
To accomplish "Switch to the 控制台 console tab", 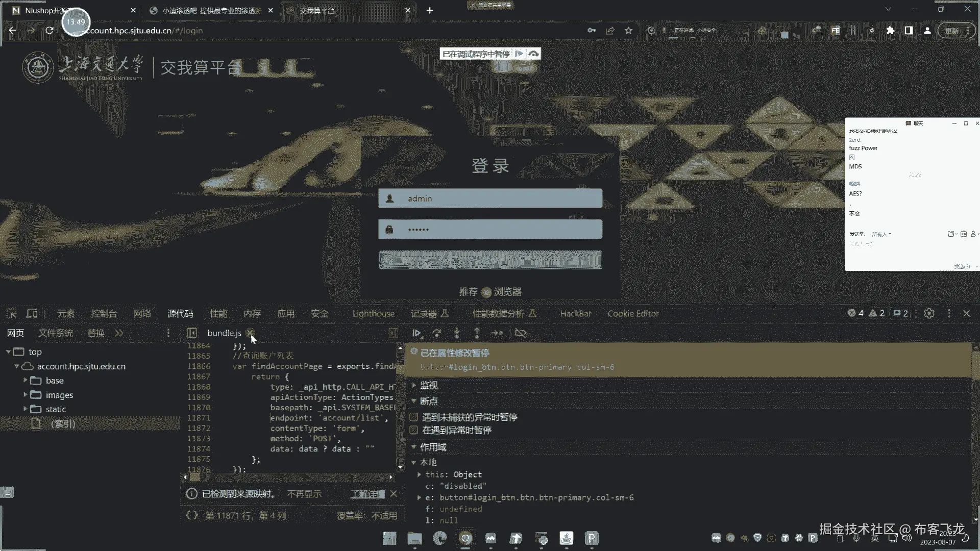I will pyautogui.click(x=104, y=313).
